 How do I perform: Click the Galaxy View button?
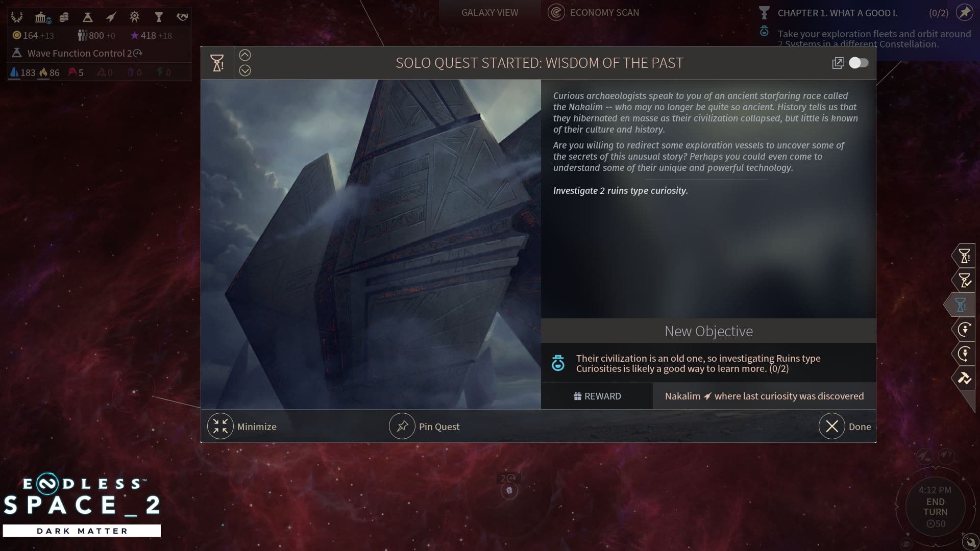coord(491,12)
